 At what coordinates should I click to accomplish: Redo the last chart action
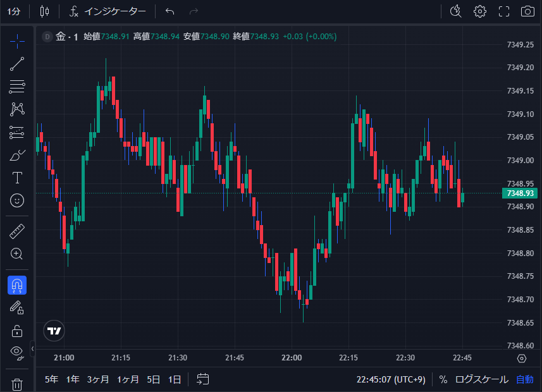[194, 11]
